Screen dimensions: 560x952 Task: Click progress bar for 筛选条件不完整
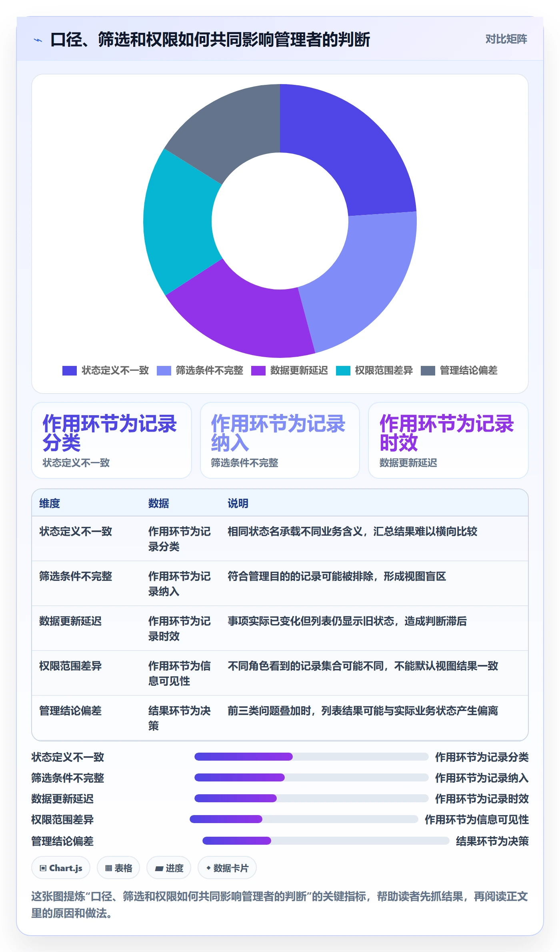(x=312, y=777)
